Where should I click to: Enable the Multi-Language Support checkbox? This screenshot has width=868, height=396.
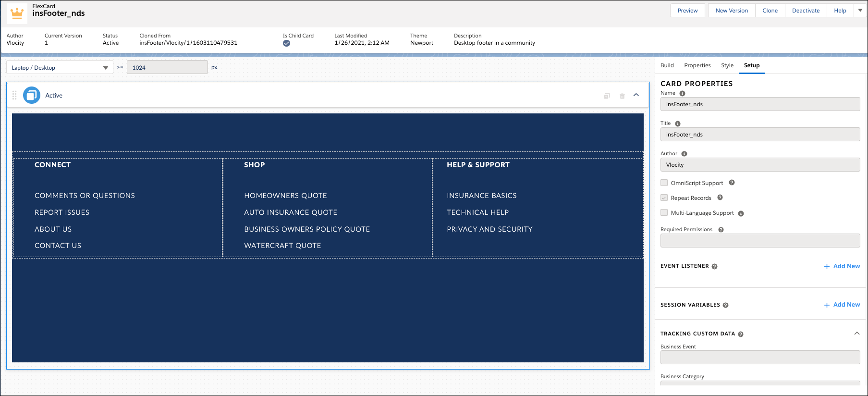[664, 212]
